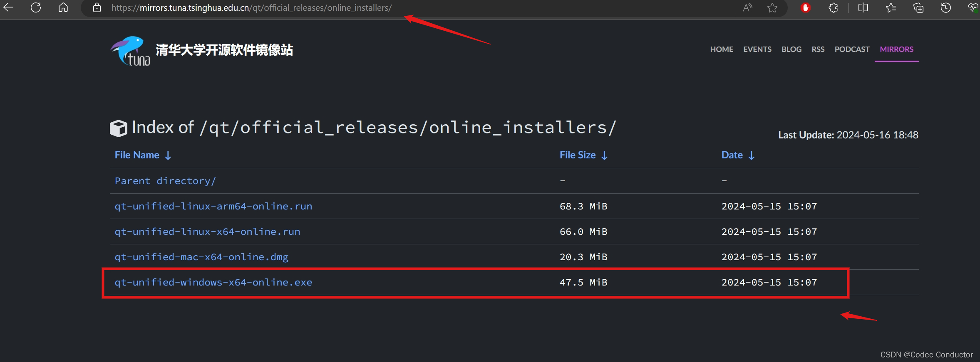Screen dimensions: 980x362
Task: Click the 68.3 MiB file size cell
Action: 583,206
